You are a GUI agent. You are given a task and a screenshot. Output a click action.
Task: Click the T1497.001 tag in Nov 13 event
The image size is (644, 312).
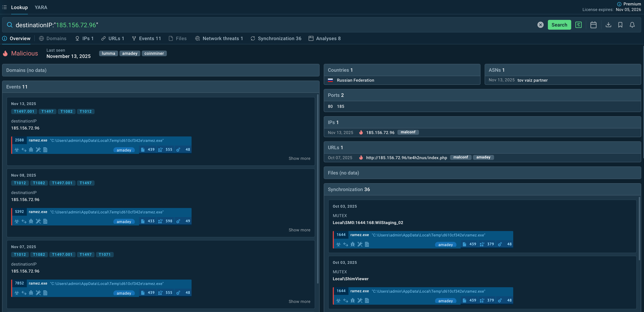click(x=24, y=112)
